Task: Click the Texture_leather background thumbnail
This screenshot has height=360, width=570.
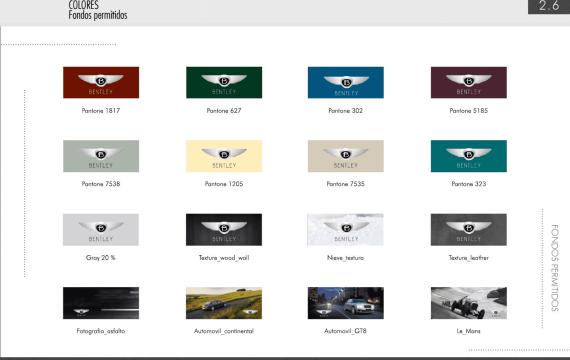Action: (469, 229)
